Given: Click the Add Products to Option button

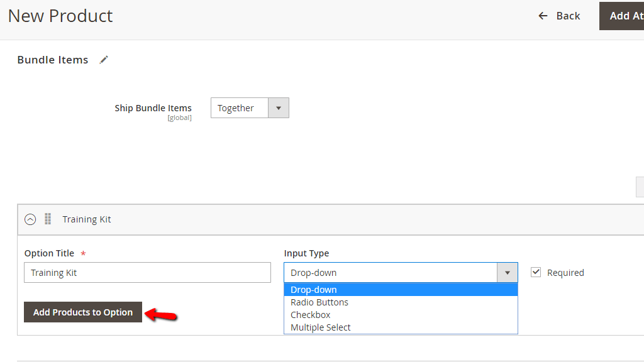Looking at the screenshot, I should 82,312.
